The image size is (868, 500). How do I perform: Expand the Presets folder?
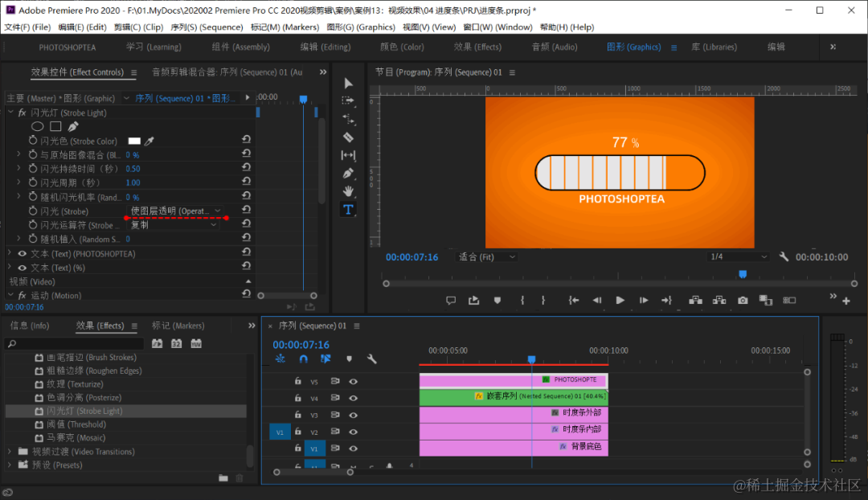[10, 465]
